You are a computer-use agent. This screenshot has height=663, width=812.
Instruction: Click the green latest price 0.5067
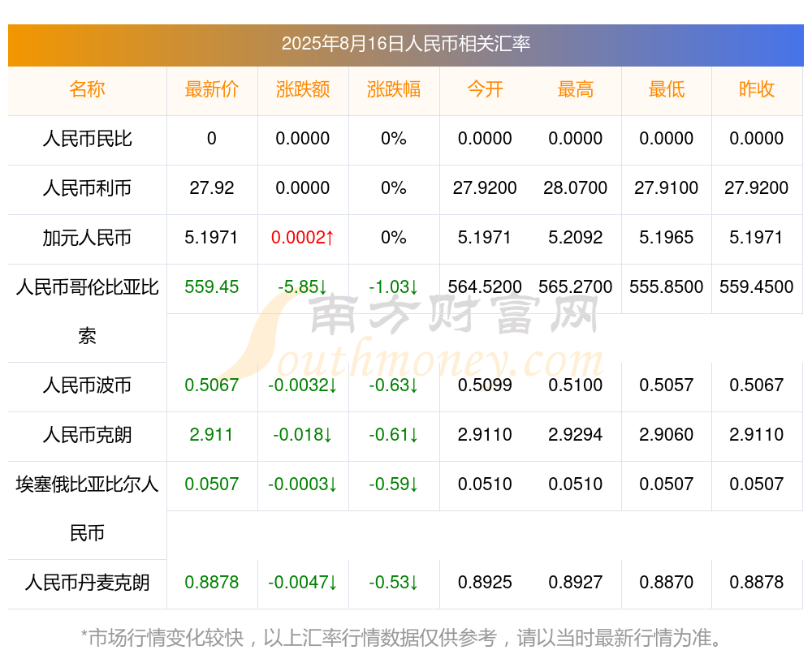coord(211,385)
